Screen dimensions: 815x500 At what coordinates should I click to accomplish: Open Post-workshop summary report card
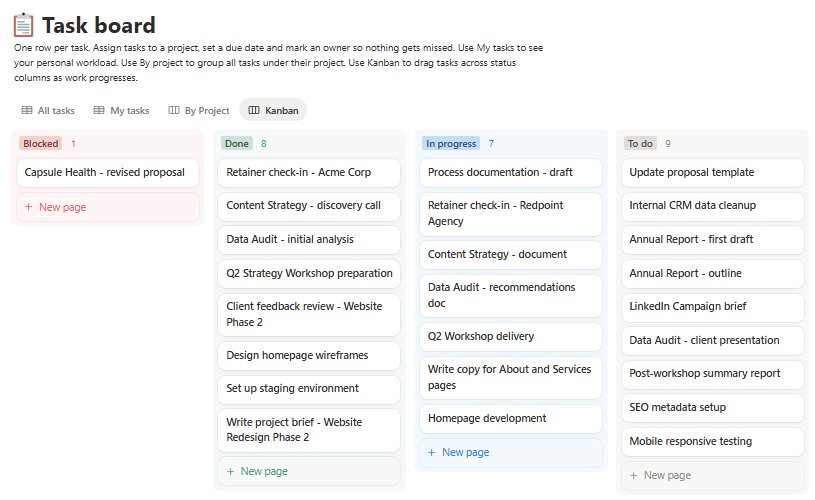(x=713, y=374)
